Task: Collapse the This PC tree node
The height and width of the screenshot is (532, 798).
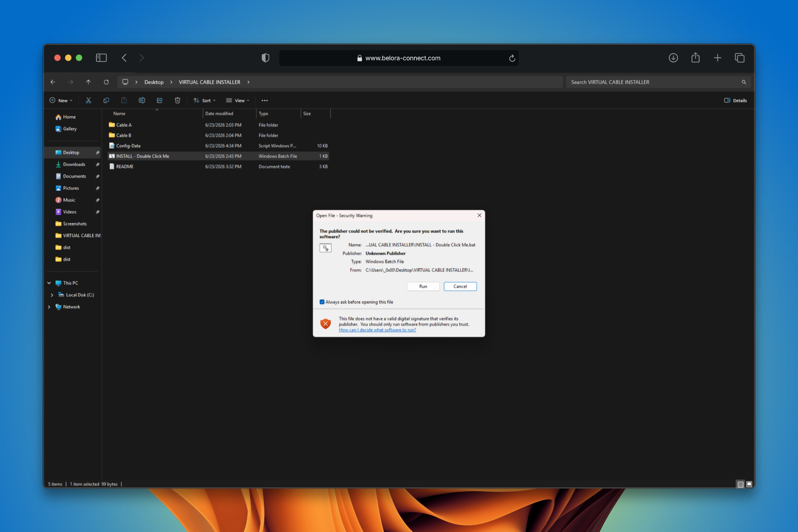Action: [49, 283]
